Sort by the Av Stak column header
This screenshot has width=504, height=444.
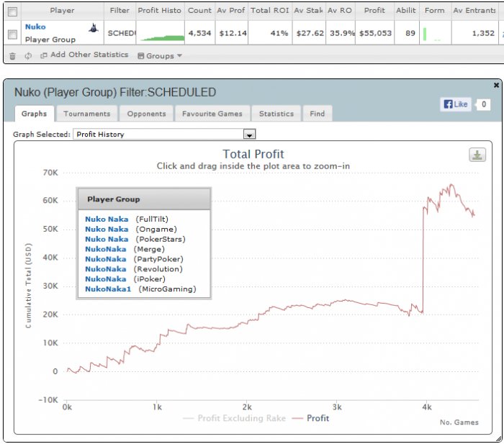(x=309, y=11)
